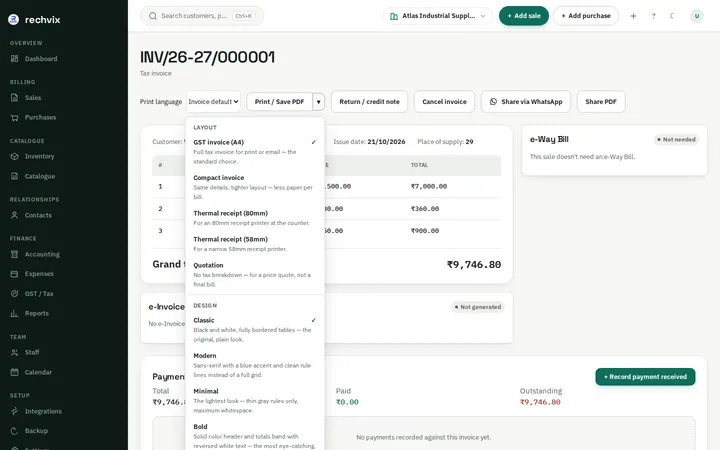Screen dimensions: 720x450
Task: Open the user avatar menu
Action: tap(697, 16)
